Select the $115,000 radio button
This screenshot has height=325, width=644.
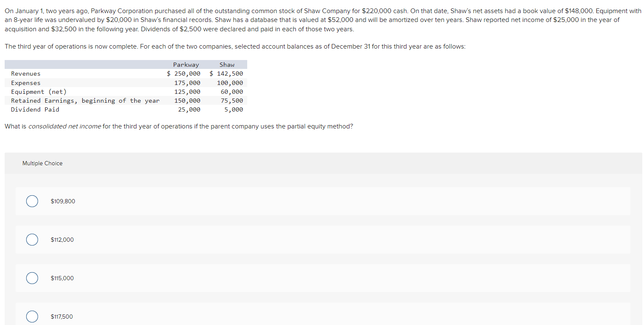(x=32, y=278)
